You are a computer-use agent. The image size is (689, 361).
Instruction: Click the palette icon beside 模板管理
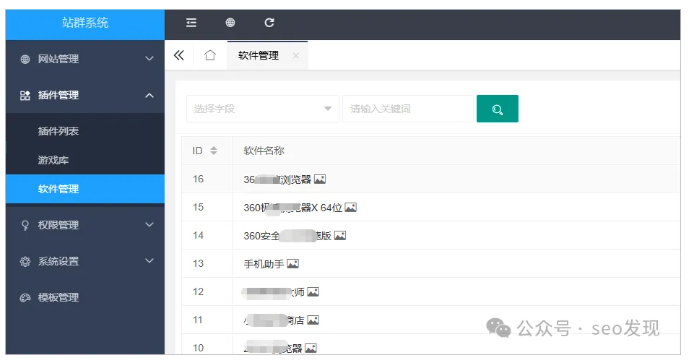pos(25,298)
